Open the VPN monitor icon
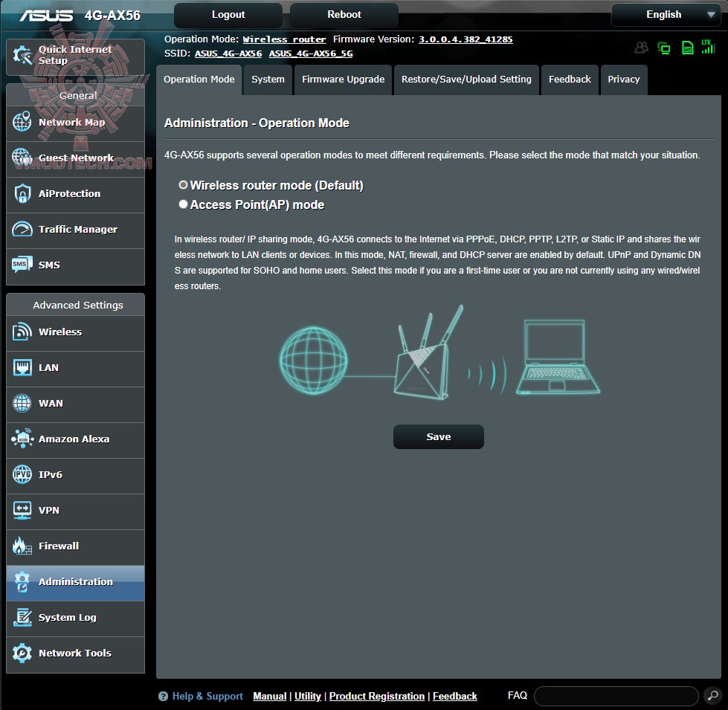The image size is (728, 710). tap(22, 510)
